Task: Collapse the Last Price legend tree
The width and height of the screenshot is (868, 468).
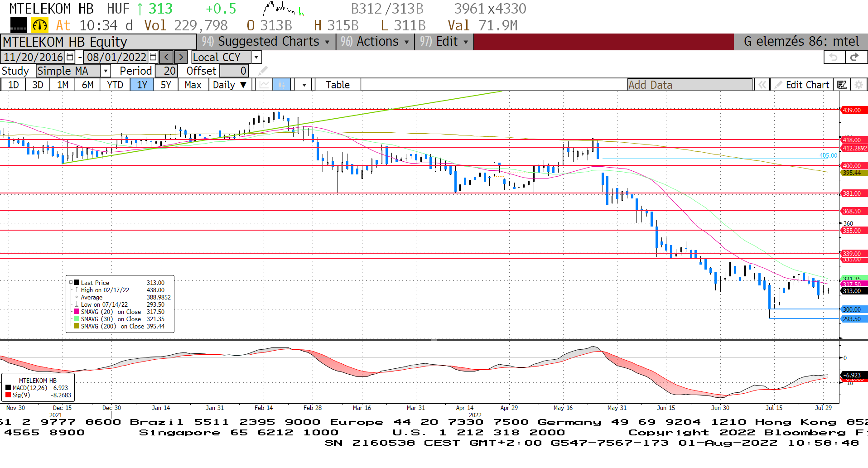Action: click(71, 283)
